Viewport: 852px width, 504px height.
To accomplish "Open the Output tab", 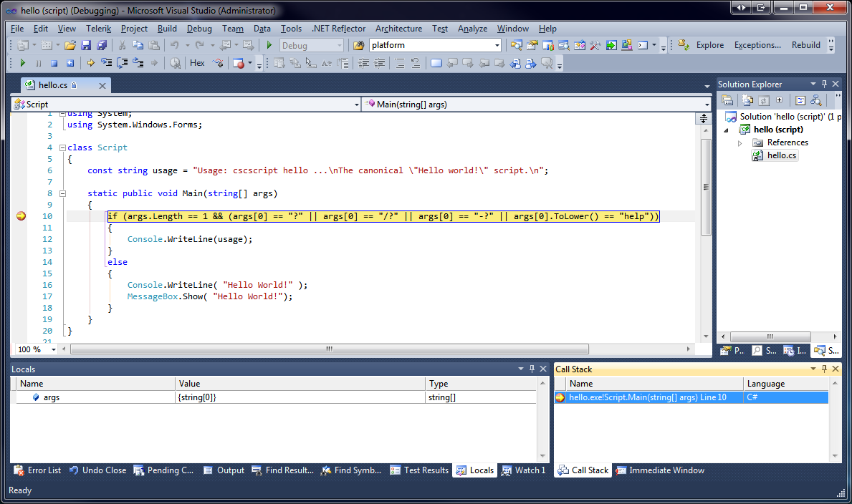I will tap(224, 470).
